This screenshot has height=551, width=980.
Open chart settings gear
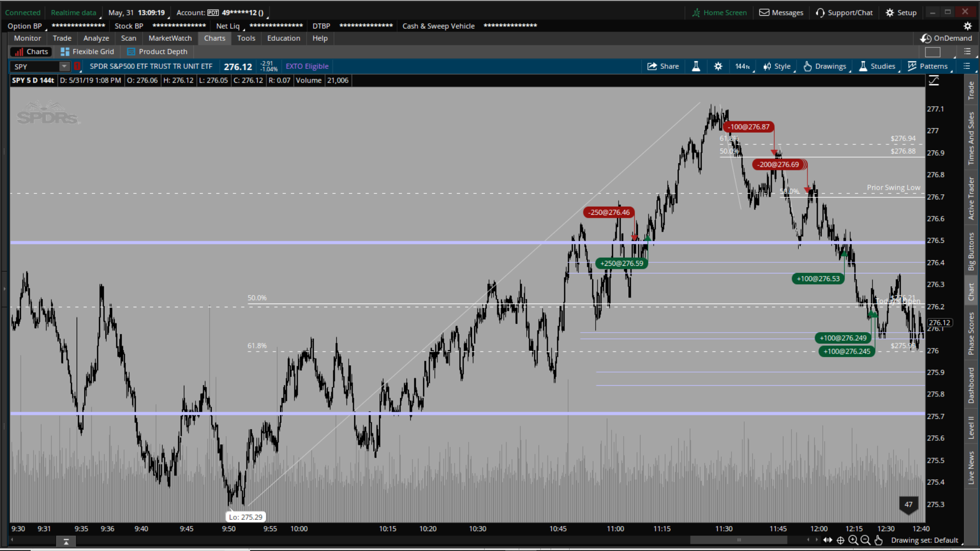click(718, 66)
